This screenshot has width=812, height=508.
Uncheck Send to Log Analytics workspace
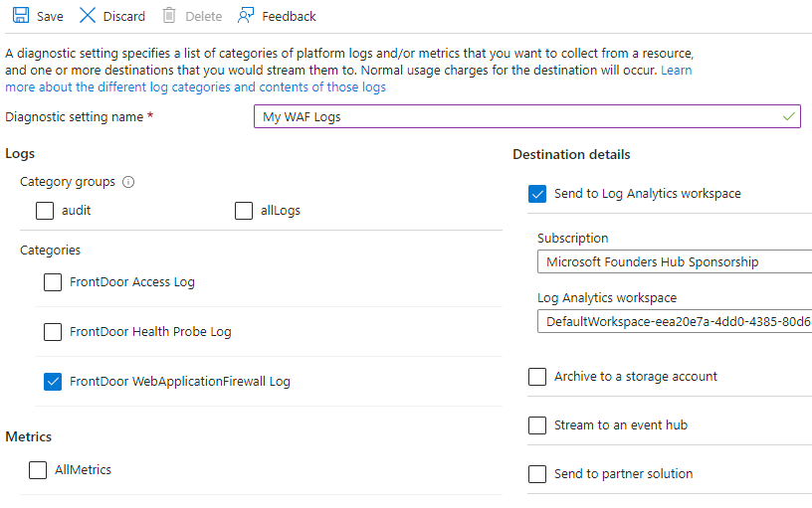pyautogui.click(x=537, y=194)
